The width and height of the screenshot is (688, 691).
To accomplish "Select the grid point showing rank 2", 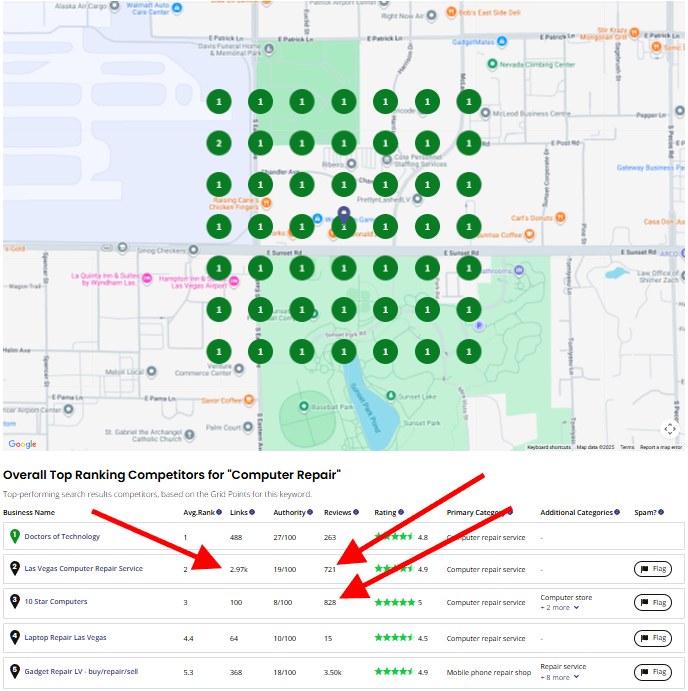I will point(219,143).
